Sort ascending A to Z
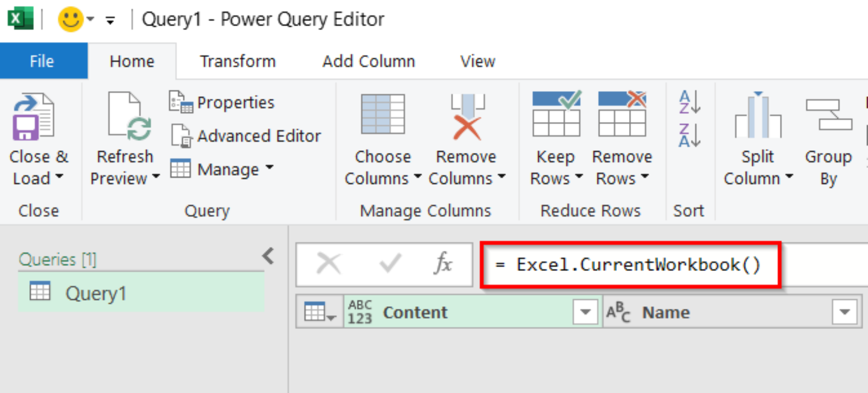This screenshot has height=393, width=868. pos(690,102)
